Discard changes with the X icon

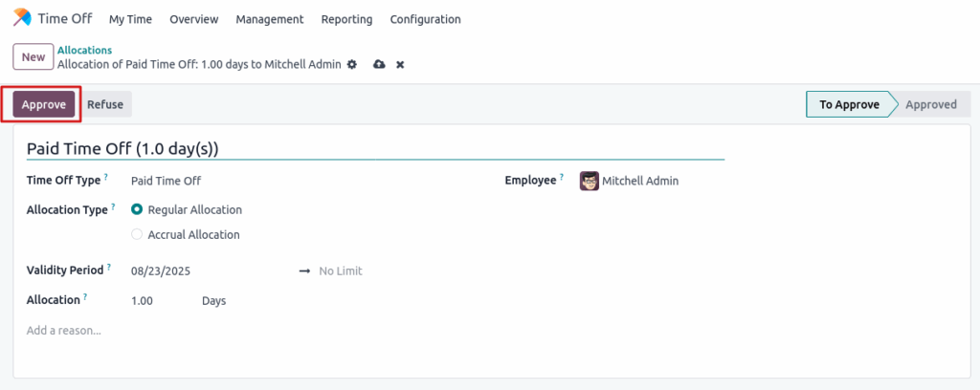pos(400,64)
